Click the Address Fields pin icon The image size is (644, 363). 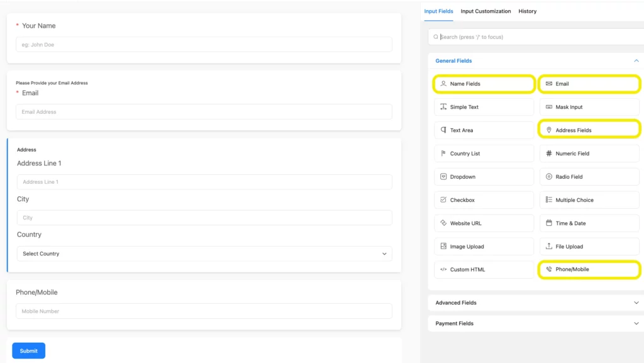point(548,130)
